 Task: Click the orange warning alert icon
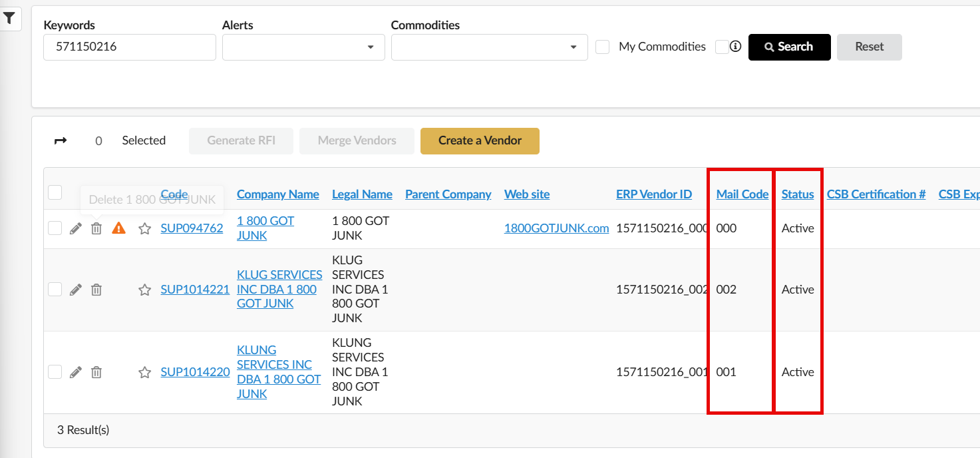click(118, 228)
